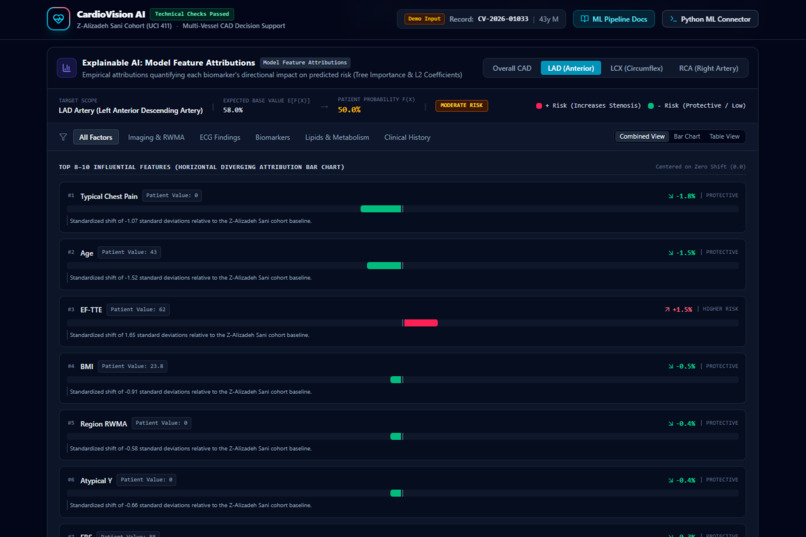Click the Region RWMA feature name
The width and height of the screenshot is (806, 537).
[x=103, y=424]
